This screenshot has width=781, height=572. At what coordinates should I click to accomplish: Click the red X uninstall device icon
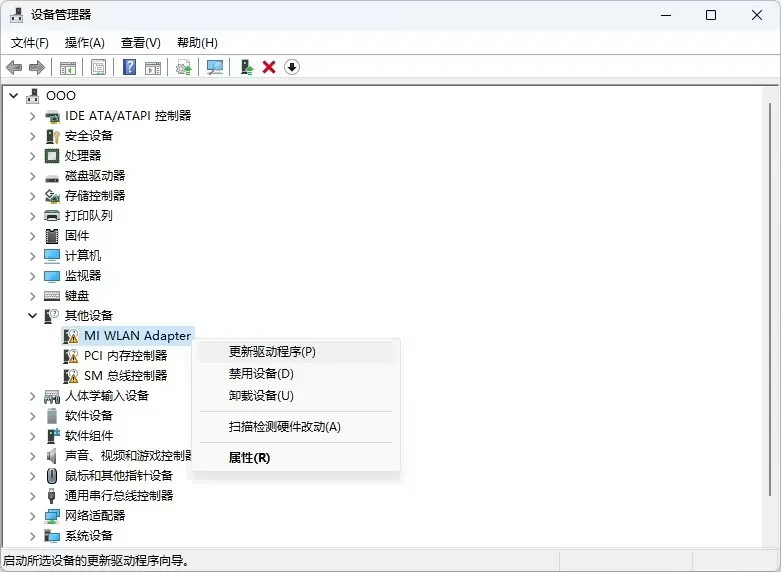point(269,67)
